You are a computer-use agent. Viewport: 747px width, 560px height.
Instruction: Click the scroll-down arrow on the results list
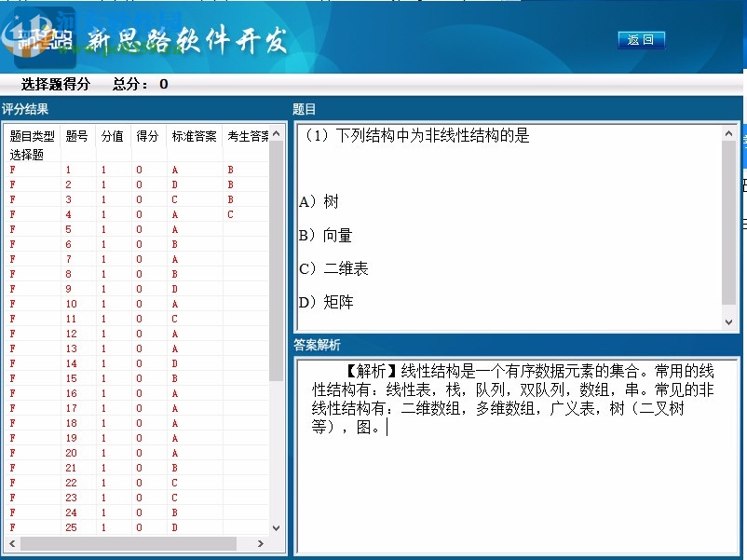tap(275, 527)
